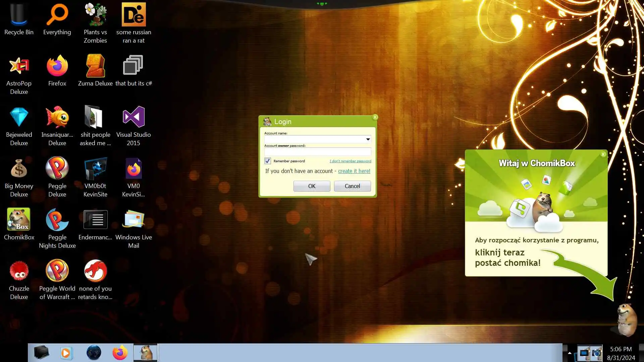This screenshot has width=644, height=362.
Task: Click the hamster character in the corner
Action: pyautogui.click(x=627, y=319)
